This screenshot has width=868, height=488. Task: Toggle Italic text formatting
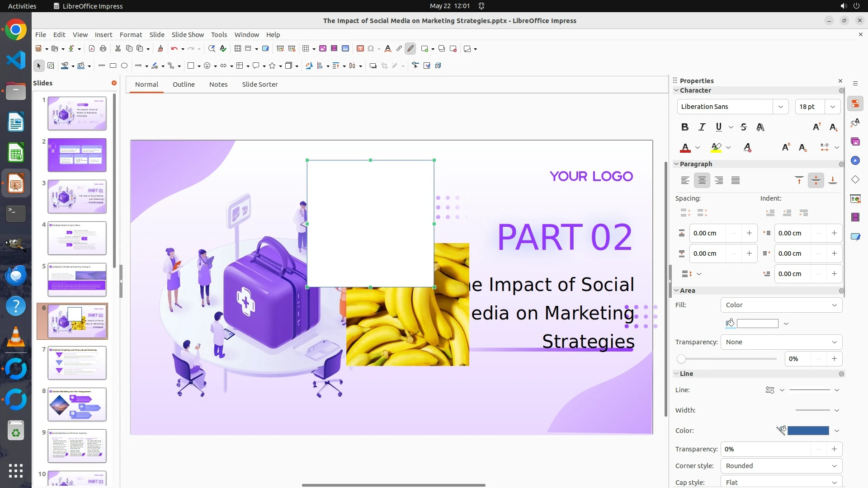coord(702,127)
